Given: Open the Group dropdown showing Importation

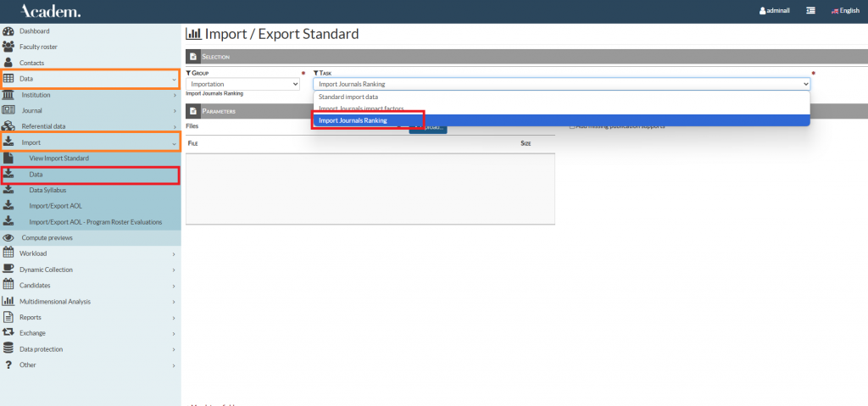Looking at the screenshot, I should point(243,85).
